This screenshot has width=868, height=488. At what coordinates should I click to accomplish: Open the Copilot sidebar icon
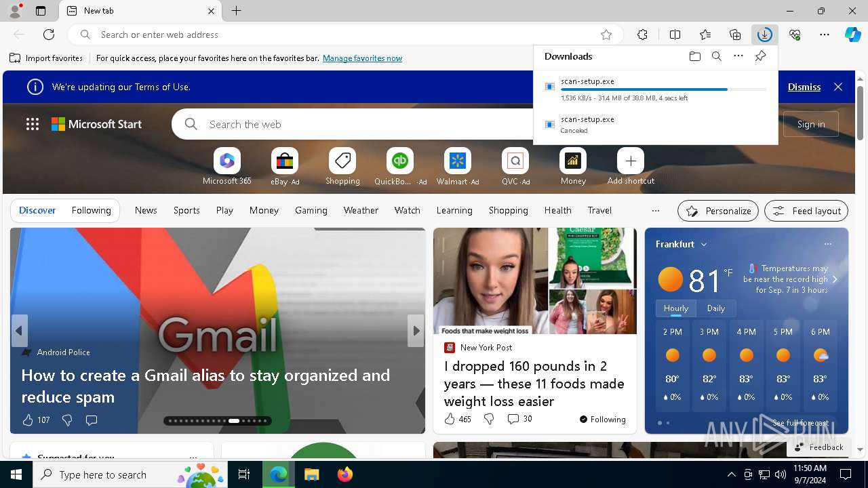point(852,35)
